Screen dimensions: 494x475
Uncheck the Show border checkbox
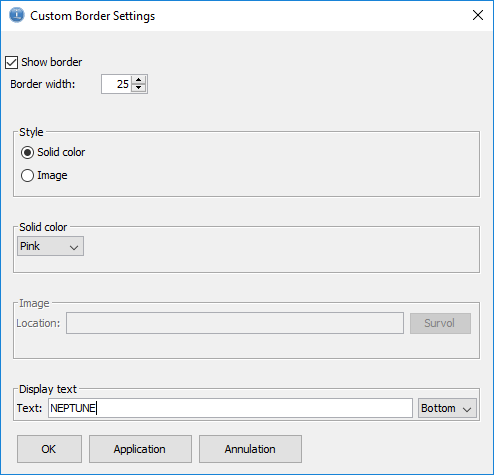coord(12,62)
